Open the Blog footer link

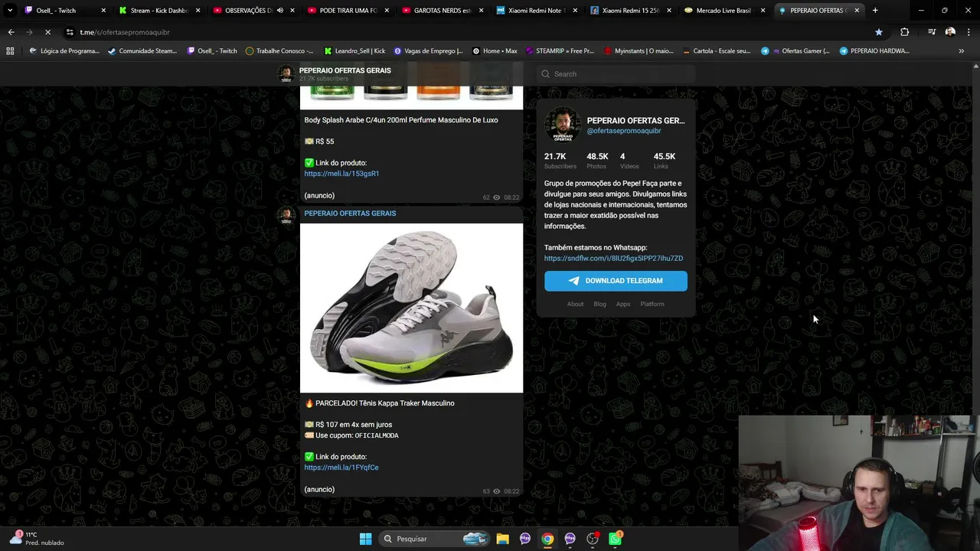(x=599, y=305)
